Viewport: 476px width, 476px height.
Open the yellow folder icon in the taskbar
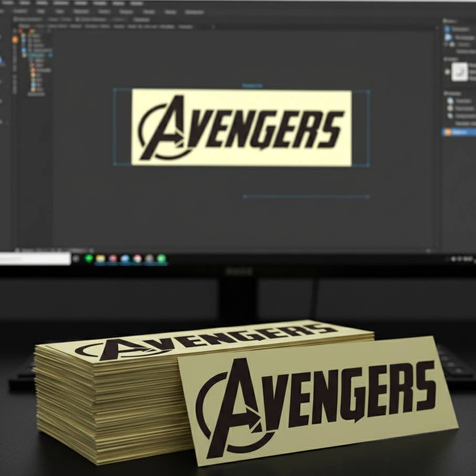(100, 259)
